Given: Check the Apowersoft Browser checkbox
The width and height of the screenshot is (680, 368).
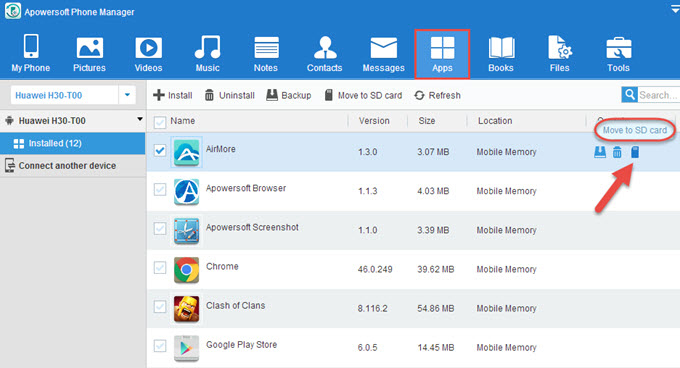Looking at the screenshot, I should (160, 189).
